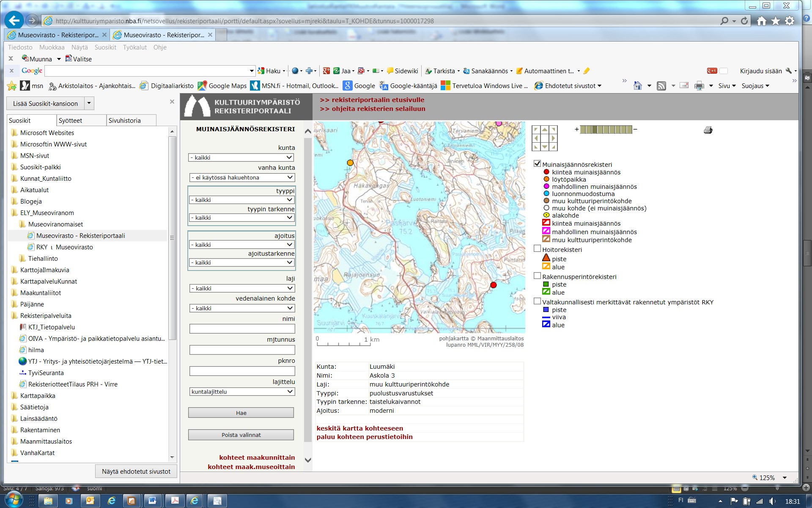Click the map print icon
812x508 pixels.
(x=708, y=130)
